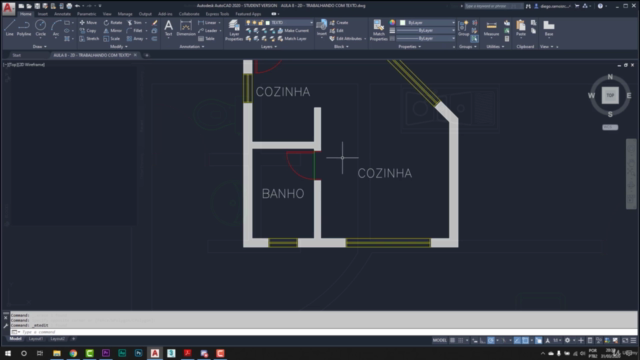The image size is (640, 360).
Task: Select the Trim command
Action: (x=135, y=22)
